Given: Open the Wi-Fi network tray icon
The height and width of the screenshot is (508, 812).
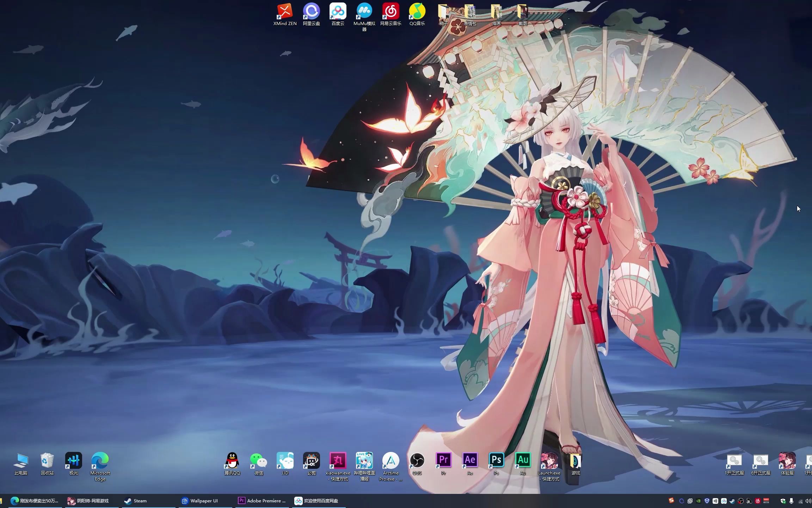Looking at the screenshot, I should [x=800, y=501].
